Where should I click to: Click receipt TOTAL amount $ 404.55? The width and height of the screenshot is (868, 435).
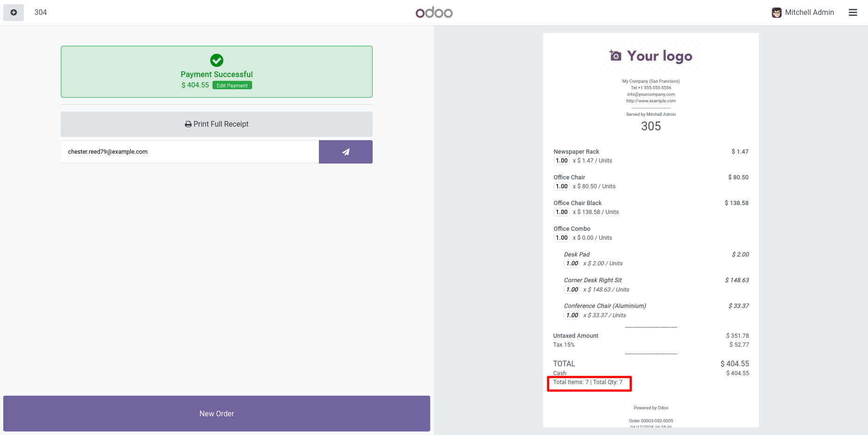coord(734,364)
